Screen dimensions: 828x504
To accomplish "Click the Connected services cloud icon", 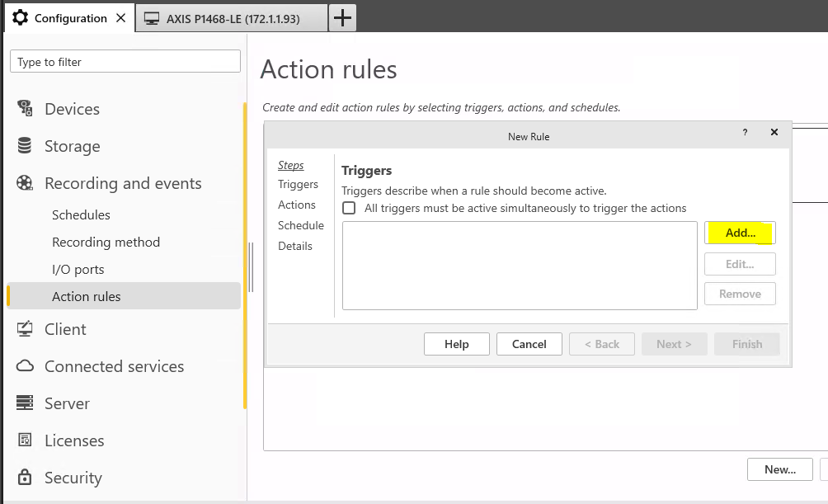I will (x=25, y=365).
